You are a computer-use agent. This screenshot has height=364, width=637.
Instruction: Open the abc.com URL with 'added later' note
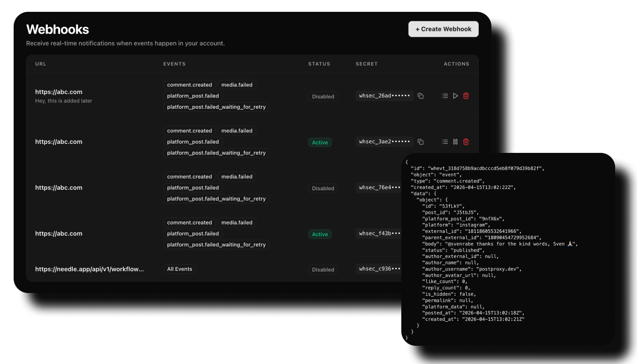coord(59,92)
